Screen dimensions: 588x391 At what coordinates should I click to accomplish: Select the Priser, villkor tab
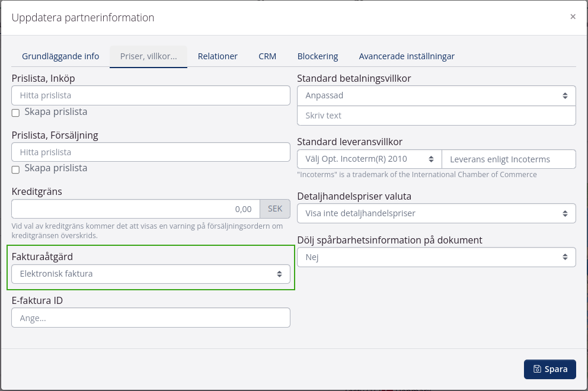[x=148, y=56]
